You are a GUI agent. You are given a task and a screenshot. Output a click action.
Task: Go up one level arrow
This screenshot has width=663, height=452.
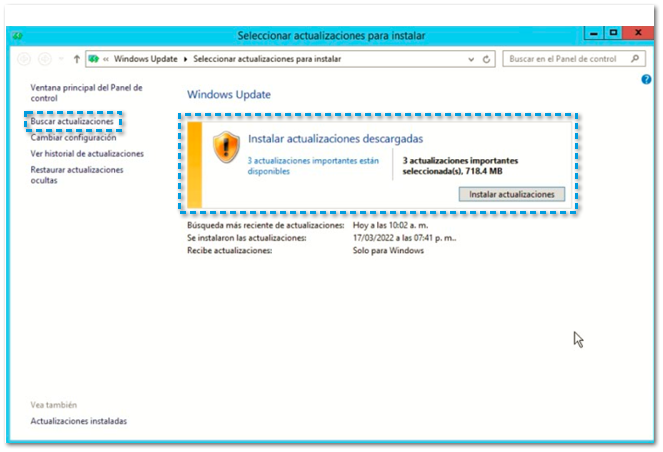pos(77,59)
